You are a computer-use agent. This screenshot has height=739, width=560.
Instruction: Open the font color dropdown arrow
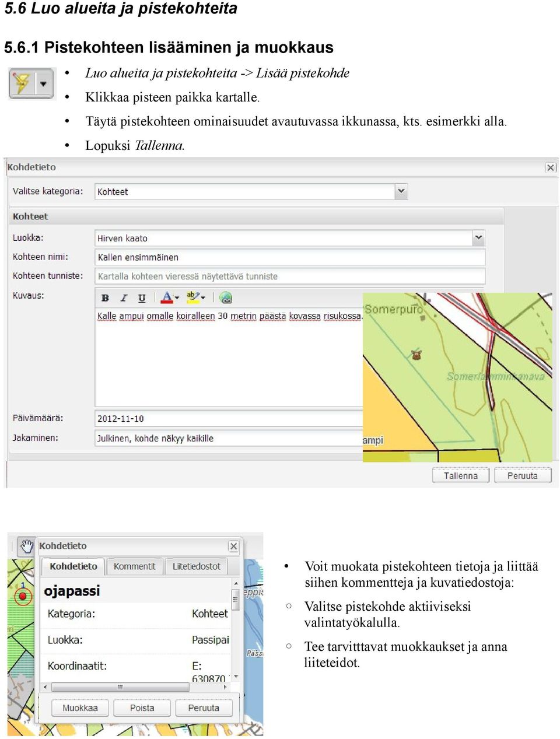[177, 298]
